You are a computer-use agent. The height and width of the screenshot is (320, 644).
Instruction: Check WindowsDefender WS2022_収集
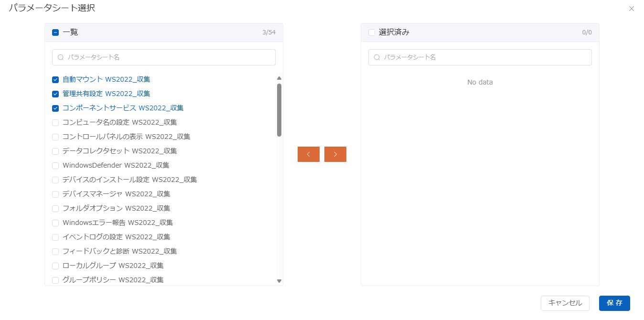click(x=55, y=166)
